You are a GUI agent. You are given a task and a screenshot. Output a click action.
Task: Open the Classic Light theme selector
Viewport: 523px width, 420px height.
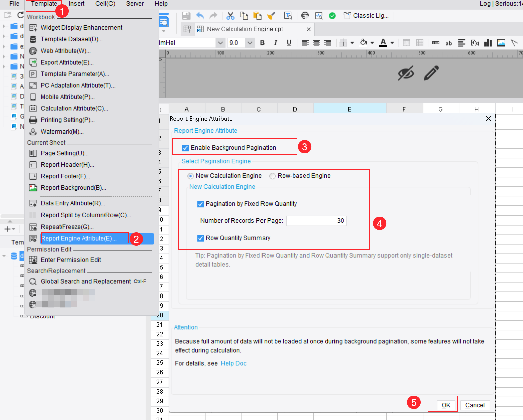tap(366, 16)
